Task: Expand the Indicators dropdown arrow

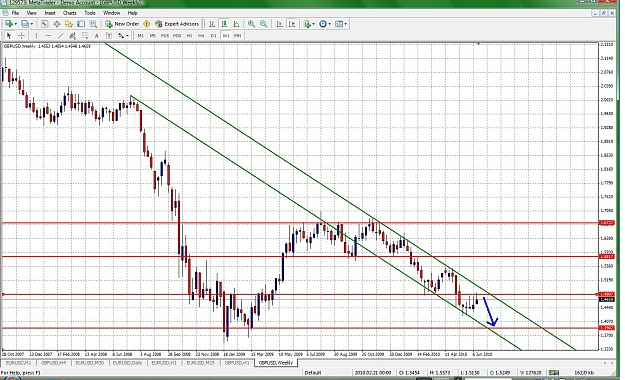Action: click(314, 24)
